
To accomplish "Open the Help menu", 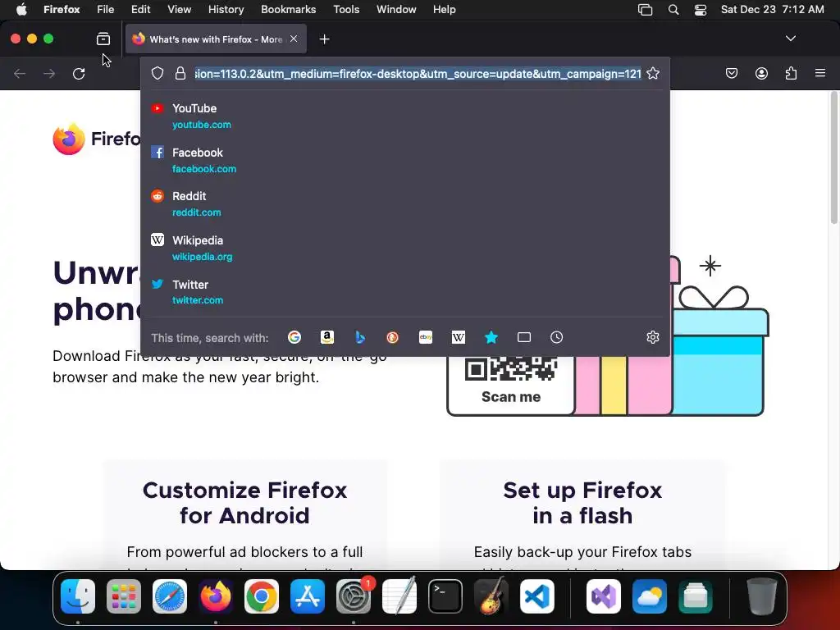I will [444, 9].
